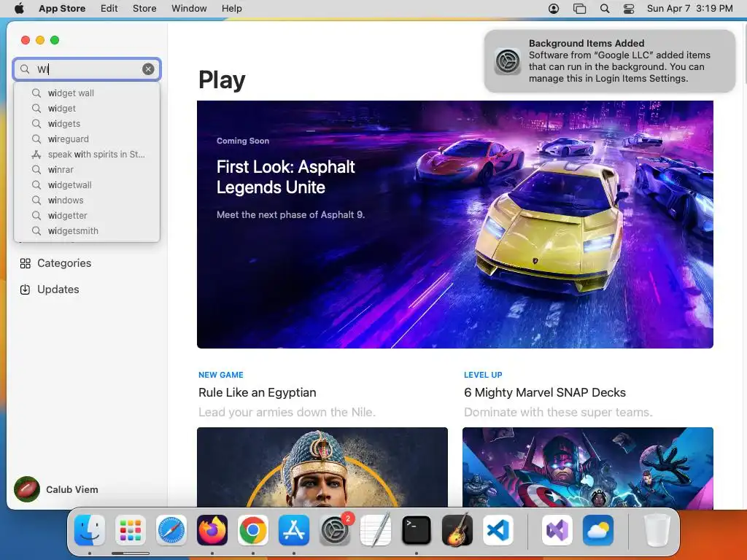The width and height of the screenshot is (747, 560).
Task: Click the Marvel SNAP story image
Action: tap(588, 467)
